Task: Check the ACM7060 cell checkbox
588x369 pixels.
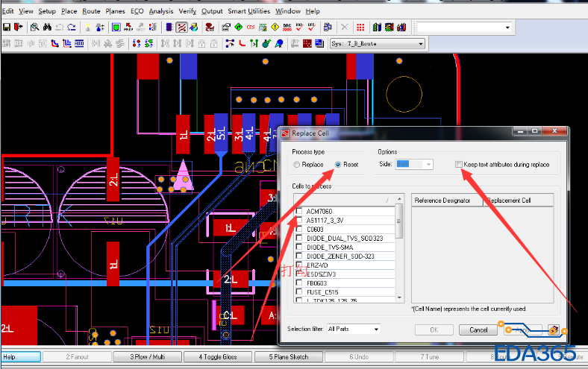Action: 299,212
